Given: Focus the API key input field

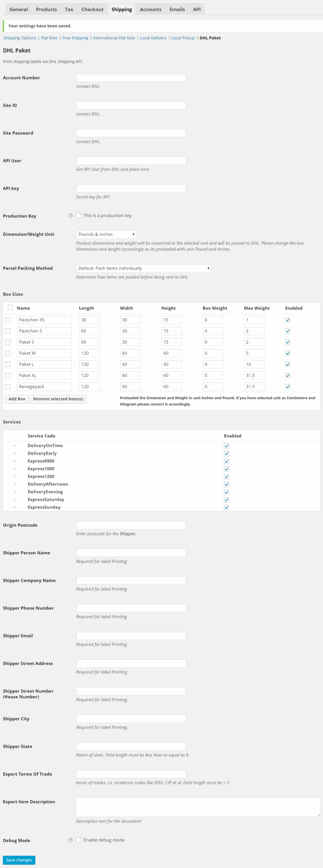Looking at the screenshot, I should (x=131, y=188).
